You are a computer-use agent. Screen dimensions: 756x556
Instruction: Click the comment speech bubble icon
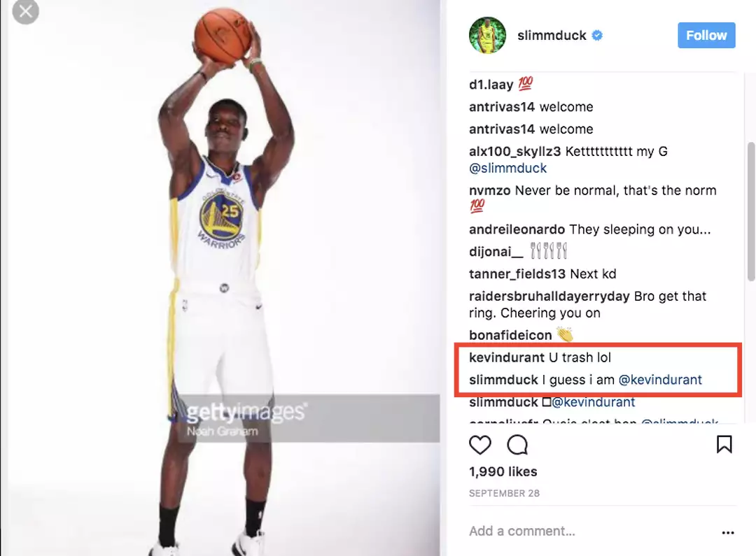coord(517,445)
